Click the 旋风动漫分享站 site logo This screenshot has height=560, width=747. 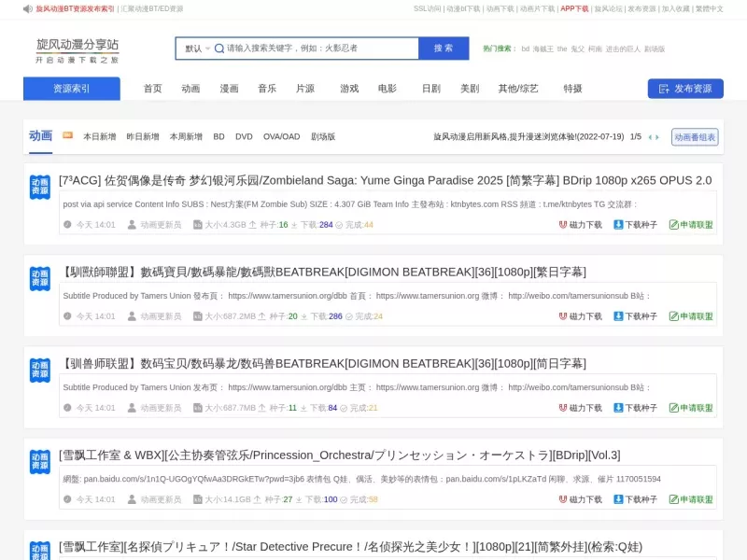coord(78,50)
